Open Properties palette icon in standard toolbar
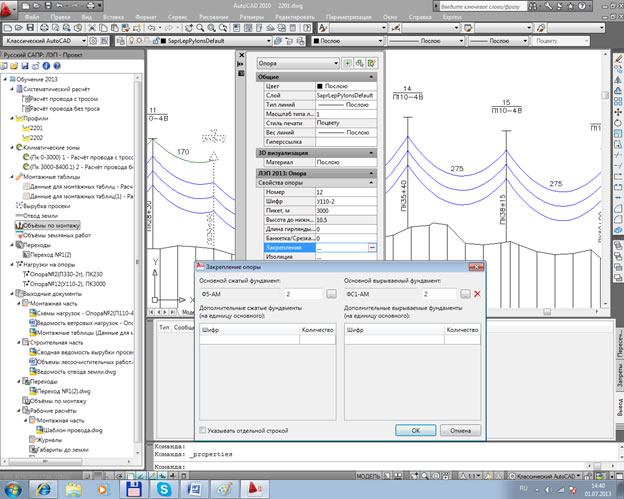624x499 pixels. (236, 28)
